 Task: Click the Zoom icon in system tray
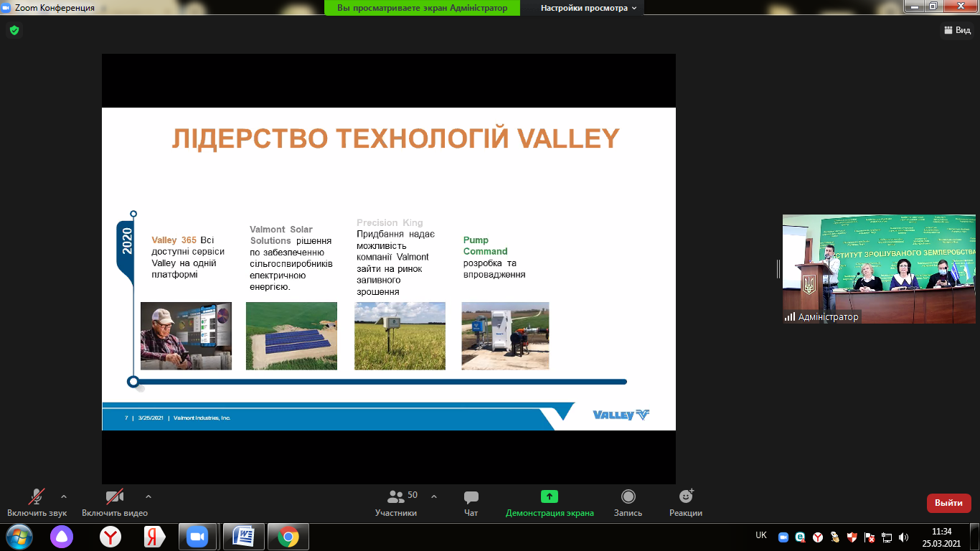(783, 537)
